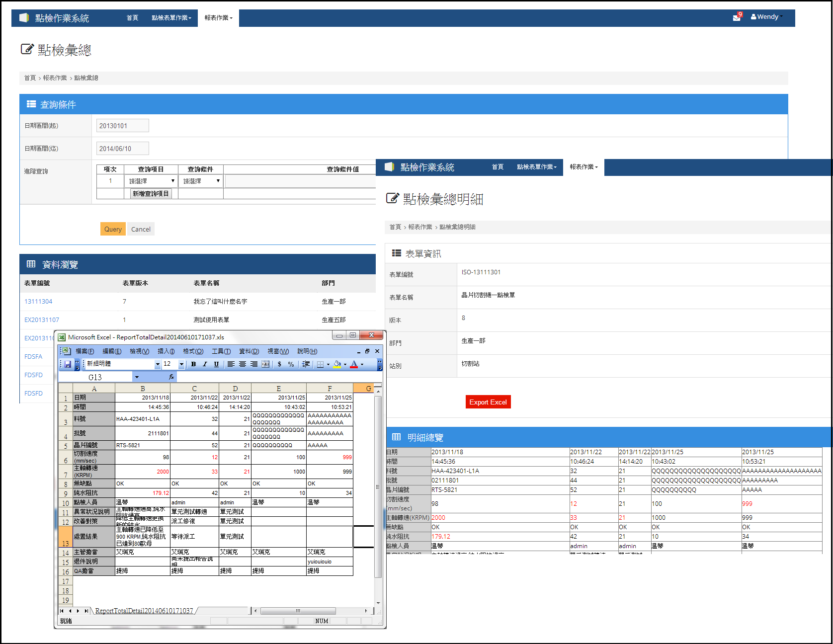Viewport: 833px width, 644px height.
Task: Click the orange Query button
Action: pyautogui.click(x=113, y=229)
